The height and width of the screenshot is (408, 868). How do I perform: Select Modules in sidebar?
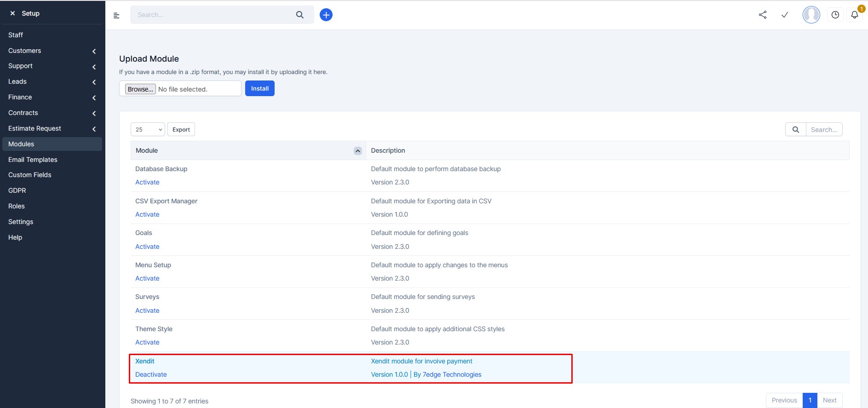click(x=52, y=144)
